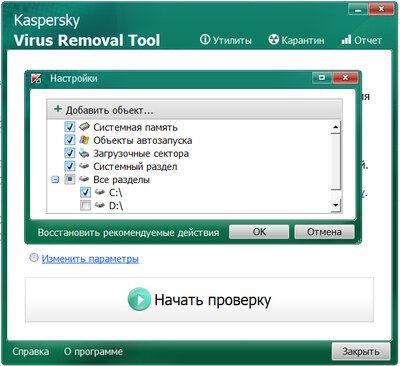Screen dimensions: 400x366
Task: Open the Отчет report view
Action: (x=361, y=40)
